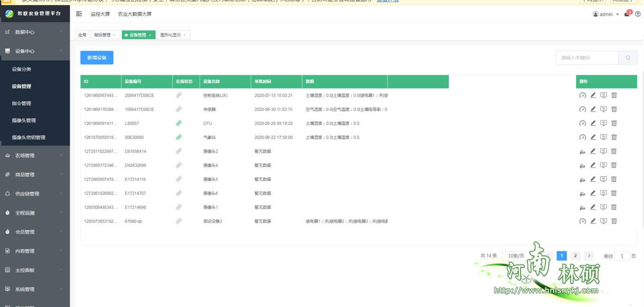
Task: Open monitor view icon for 气象站 row
Action: point(603,137)
